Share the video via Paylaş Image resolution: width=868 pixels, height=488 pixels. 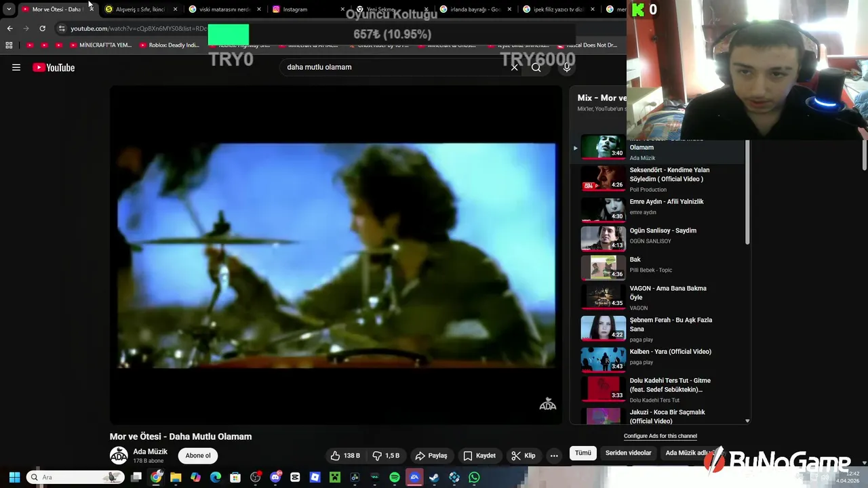click(x=431, y=455)
